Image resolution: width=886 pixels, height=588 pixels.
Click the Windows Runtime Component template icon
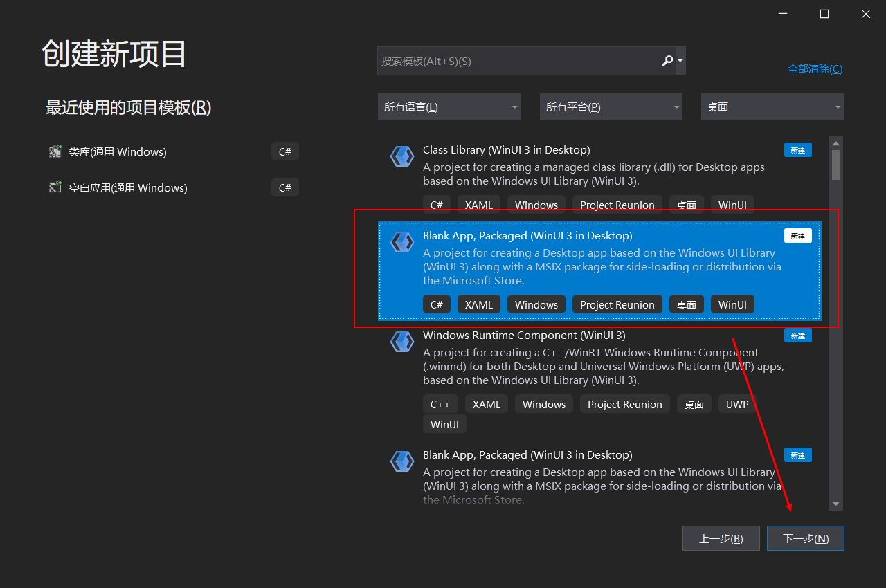pos(402,342)
